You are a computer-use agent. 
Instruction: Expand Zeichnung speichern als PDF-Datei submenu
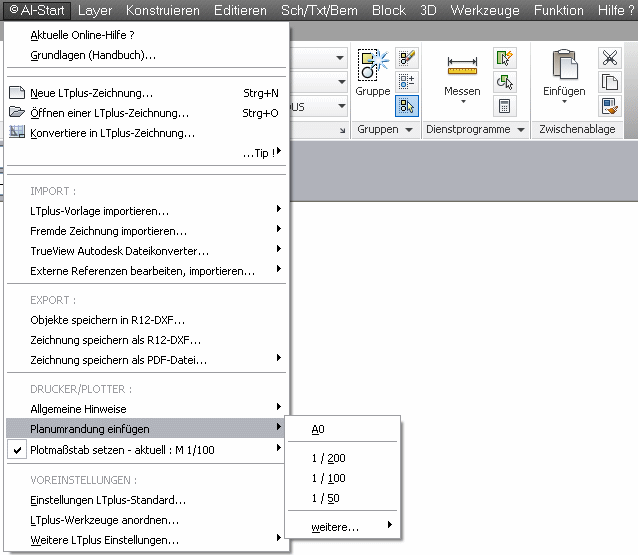[x=146, y=360]
